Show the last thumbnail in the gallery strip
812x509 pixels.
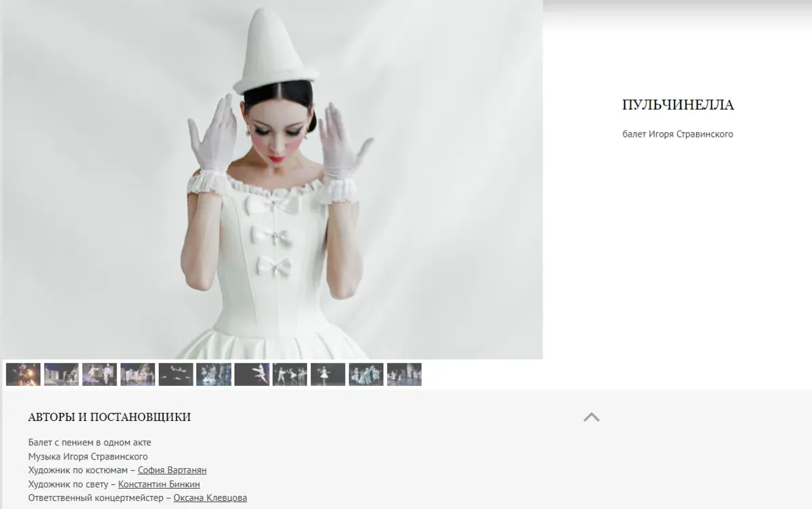pos(404,374)
